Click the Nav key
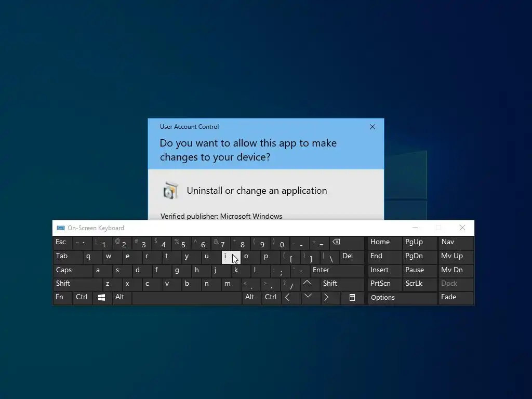The width and height of the screenshot is (532, 399). pyautogui.click(x=456, y=243)
